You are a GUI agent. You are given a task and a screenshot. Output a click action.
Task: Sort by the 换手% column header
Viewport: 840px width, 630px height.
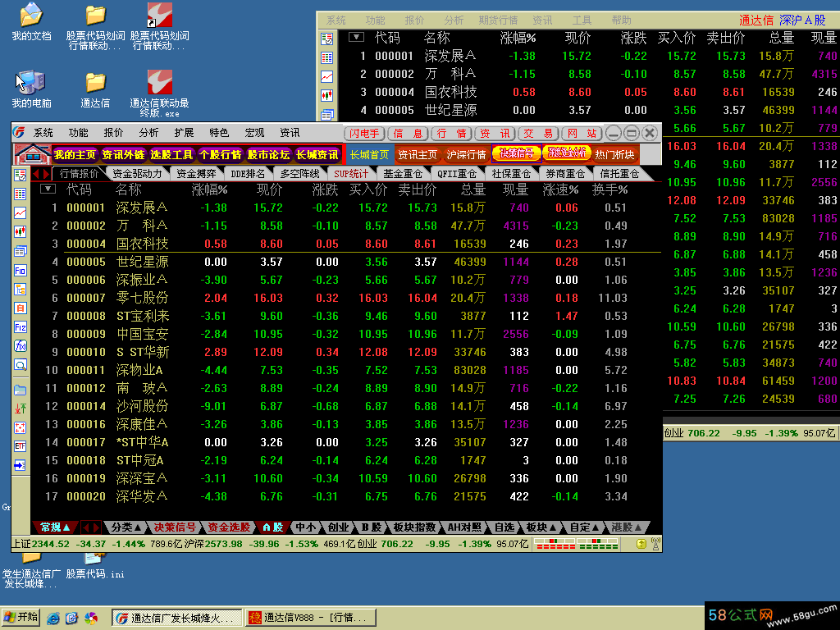point(609,189)
